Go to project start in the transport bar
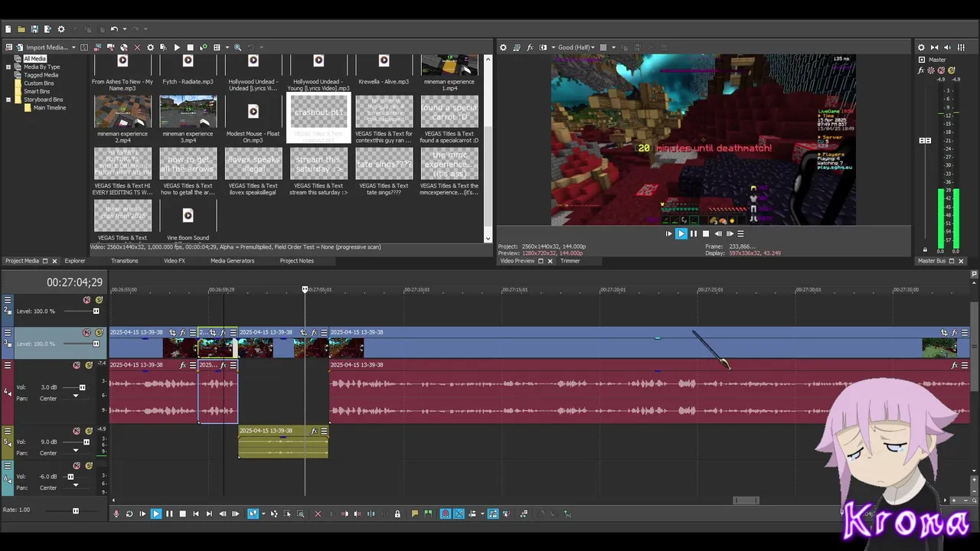The width and height of the screenshot is (980, 551). tap(196, 514)
